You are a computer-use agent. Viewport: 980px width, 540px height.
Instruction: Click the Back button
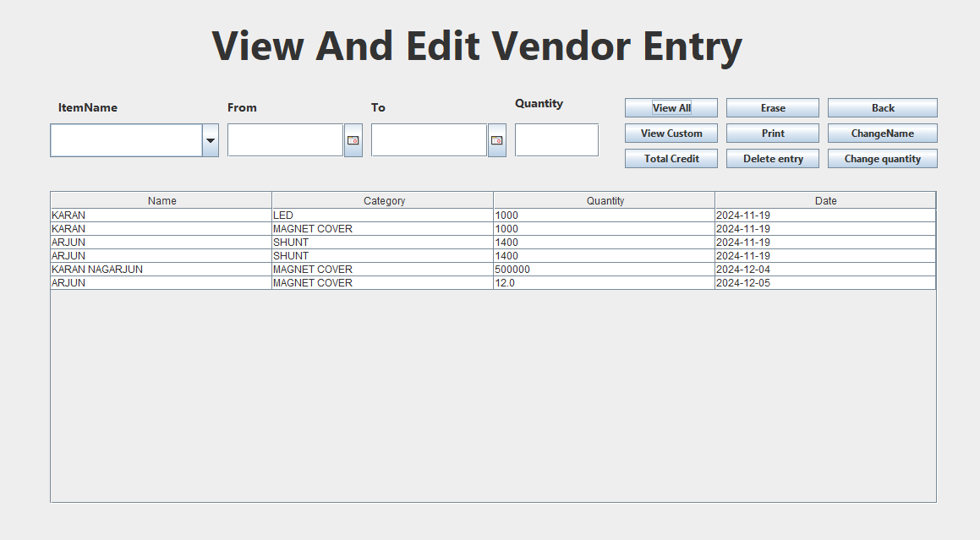click(882, 107)
